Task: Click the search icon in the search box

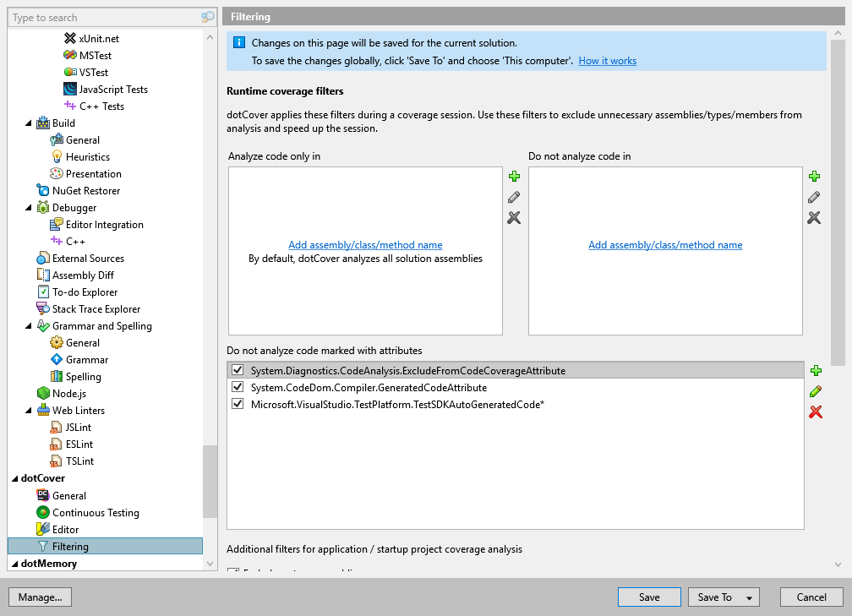Action: [x=208, y=18]
